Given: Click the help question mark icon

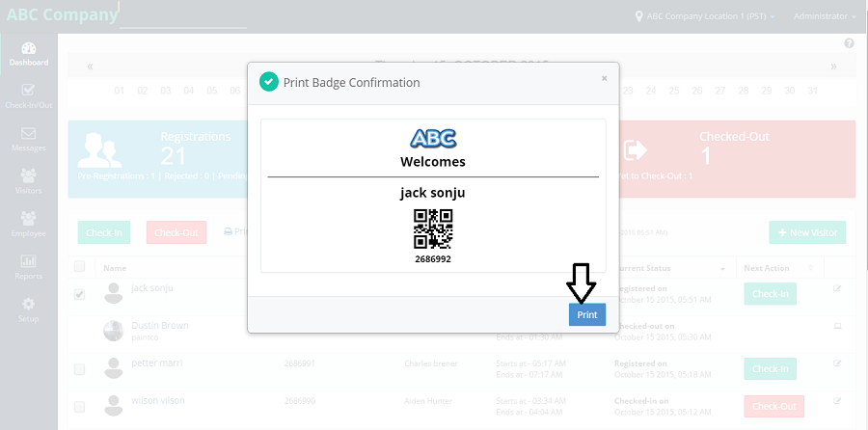Looking at the screenshot, I should 849,43.
